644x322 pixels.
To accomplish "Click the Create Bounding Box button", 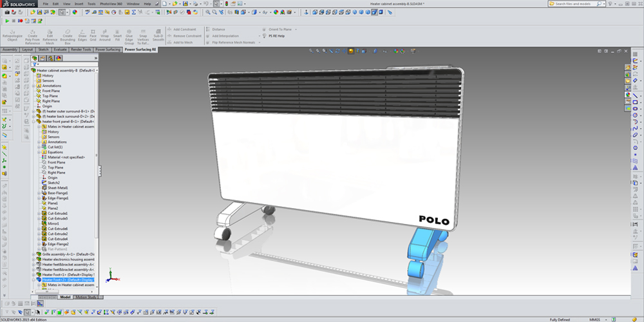I will pos(68,37).
